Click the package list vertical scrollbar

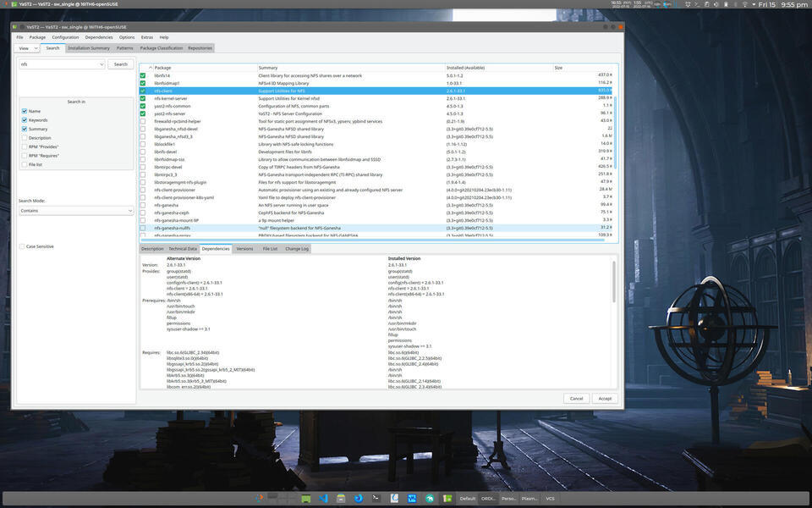615,132
